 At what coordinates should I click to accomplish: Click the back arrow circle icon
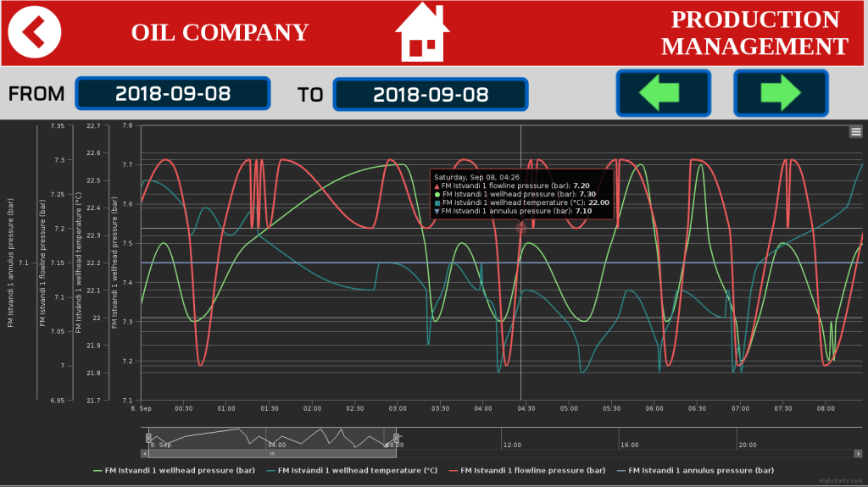tap(35, 31)
